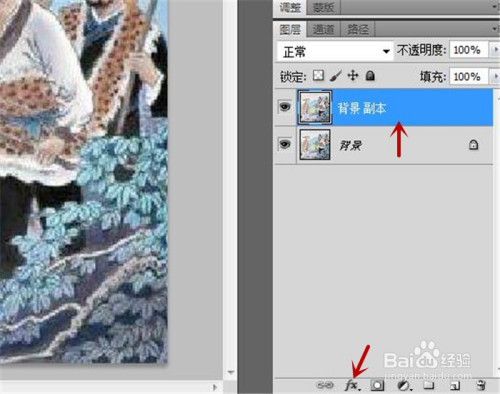Open the layers panel options menu

click(496, 29)
